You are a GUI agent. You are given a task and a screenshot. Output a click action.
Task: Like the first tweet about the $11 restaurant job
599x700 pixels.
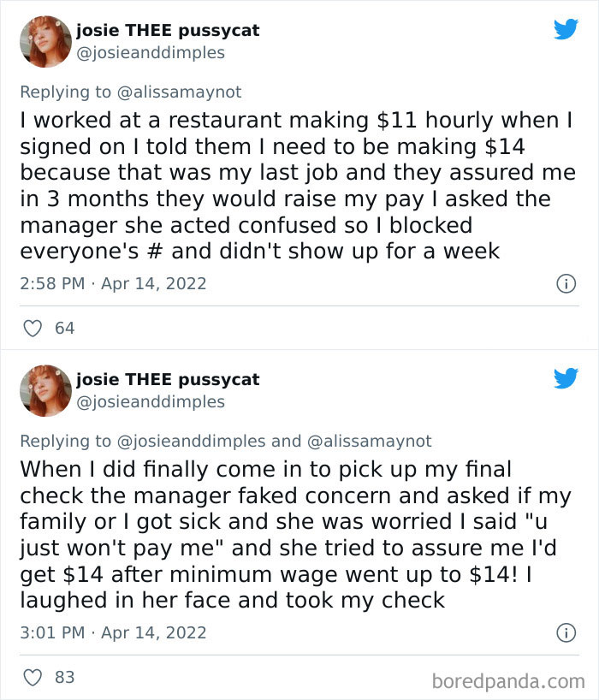33,327
